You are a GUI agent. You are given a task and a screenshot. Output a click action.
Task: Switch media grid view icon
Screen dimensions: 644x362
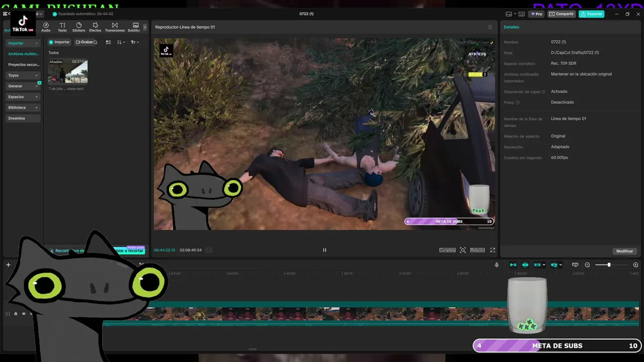(x=108, y=42)
